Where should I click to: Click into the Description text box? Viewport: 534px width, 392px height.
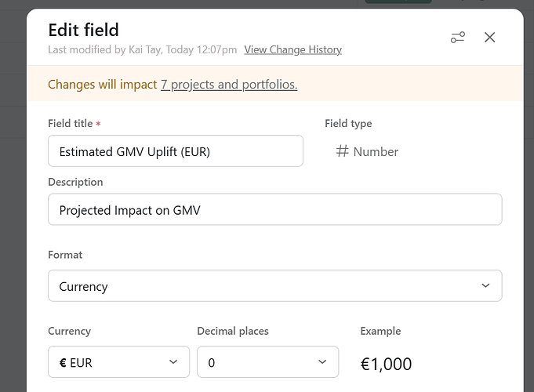[x=274, y=210]
